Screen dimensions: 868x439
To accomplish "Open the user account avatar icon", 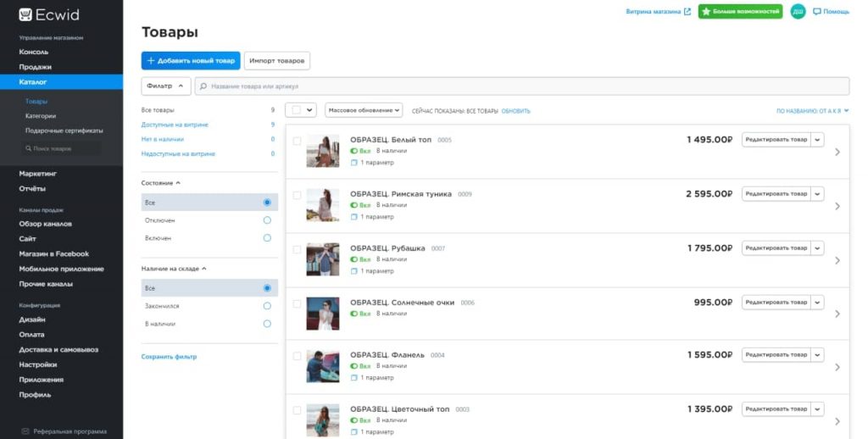I will (x=798, y=12).
